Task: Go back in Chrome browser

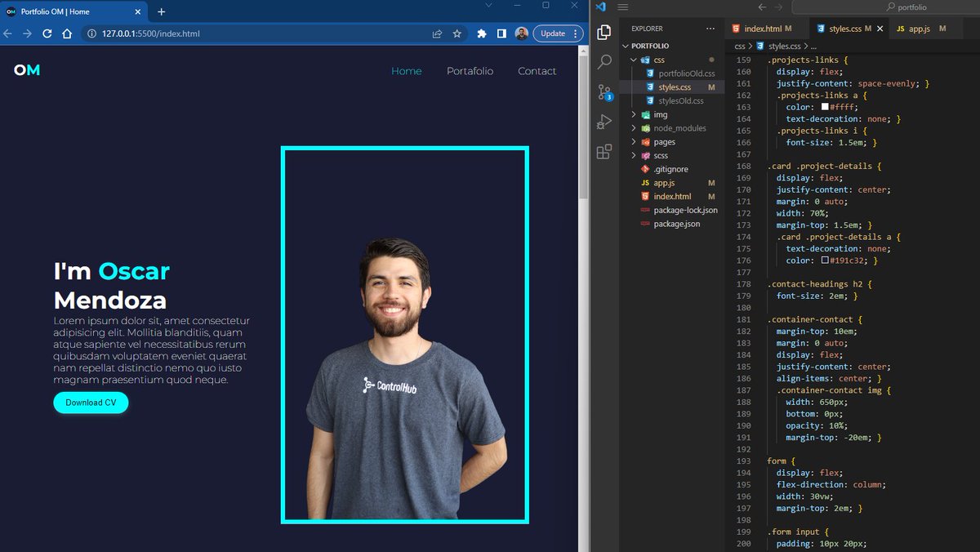Action: click(x=8, y=33)
